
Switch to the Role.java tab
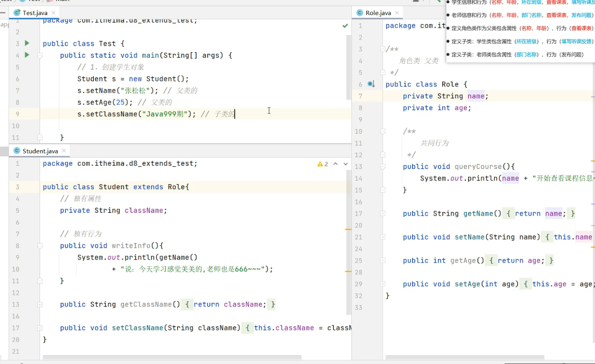pos(378,13)
